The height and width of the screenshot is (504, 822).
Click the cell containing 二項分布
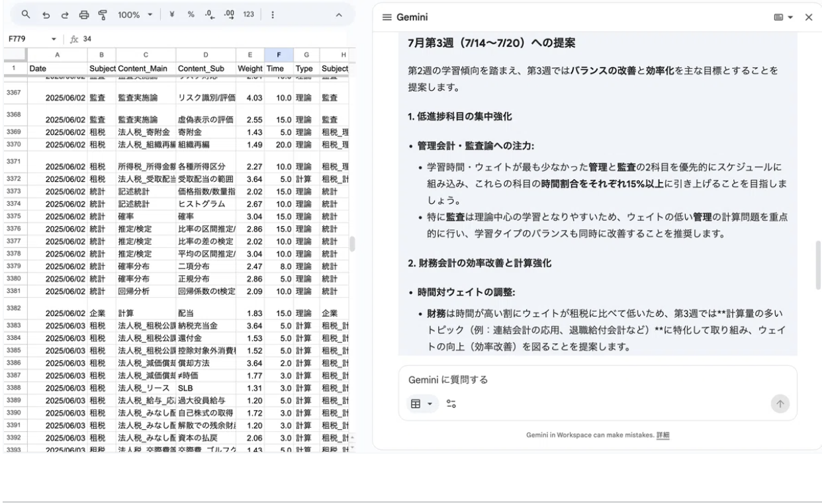(206, 266)
